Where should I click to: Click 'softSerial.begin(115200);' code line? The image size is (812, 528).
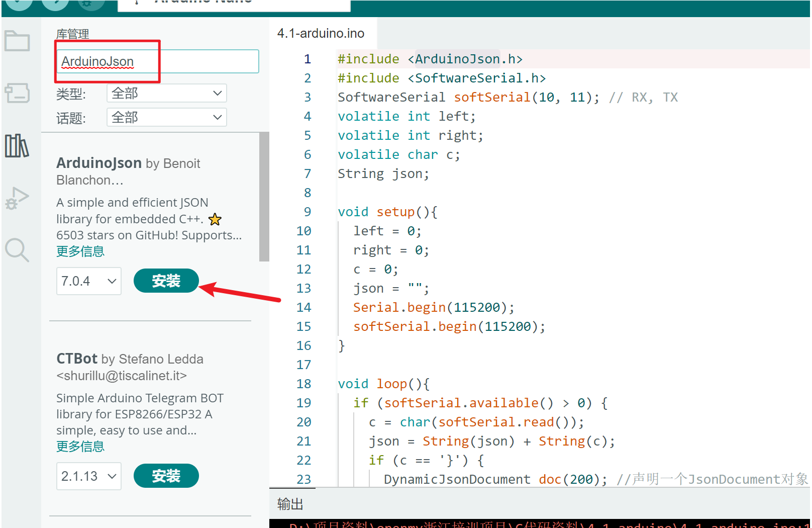pos(449,326)
